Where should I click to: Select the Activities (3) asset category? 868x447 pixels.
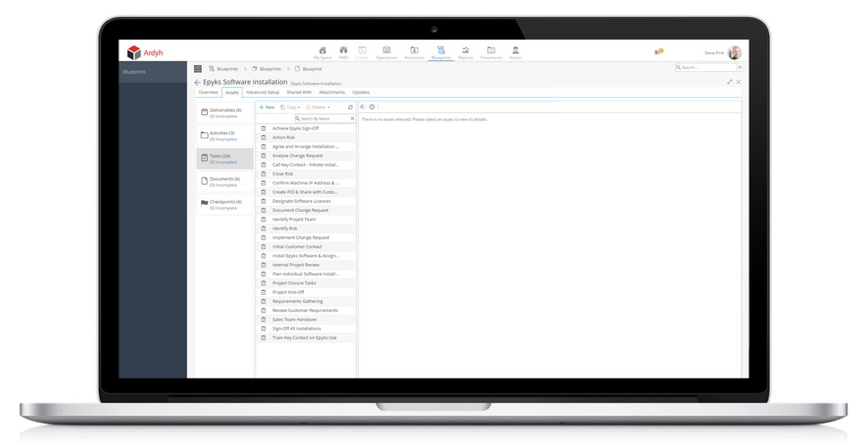(x=225, y=136)
